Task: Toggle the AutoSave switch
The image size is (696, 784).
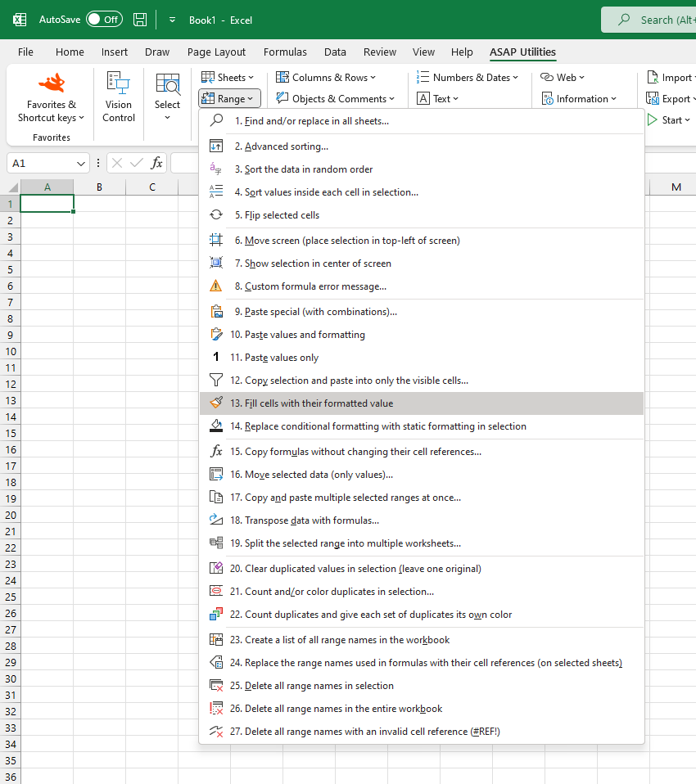Action: [x=104, y=20]
